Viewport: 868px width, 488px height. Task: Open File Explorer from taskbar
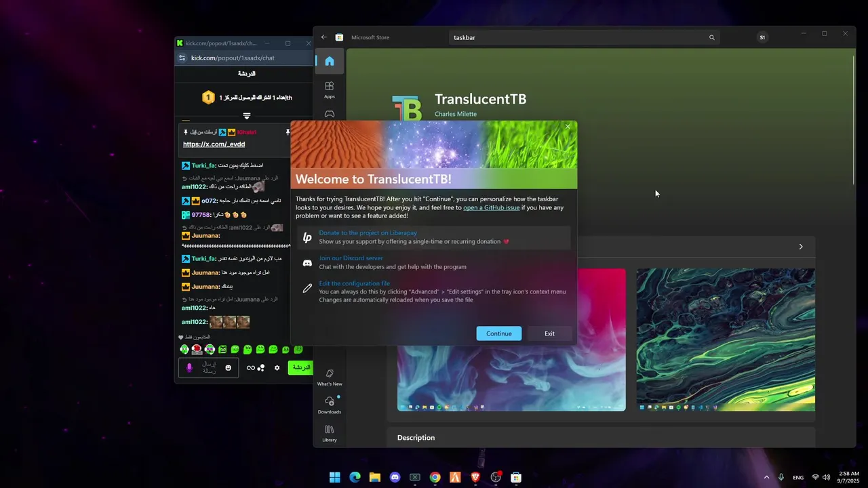pos(375,477)
